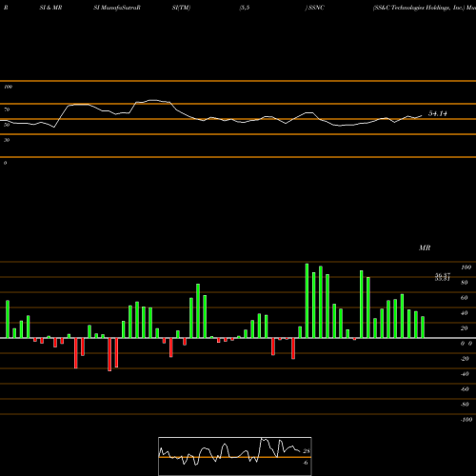476x476 pixels.
Task: Click the 'SI(TM)' header label
Action: coord(181,8)
